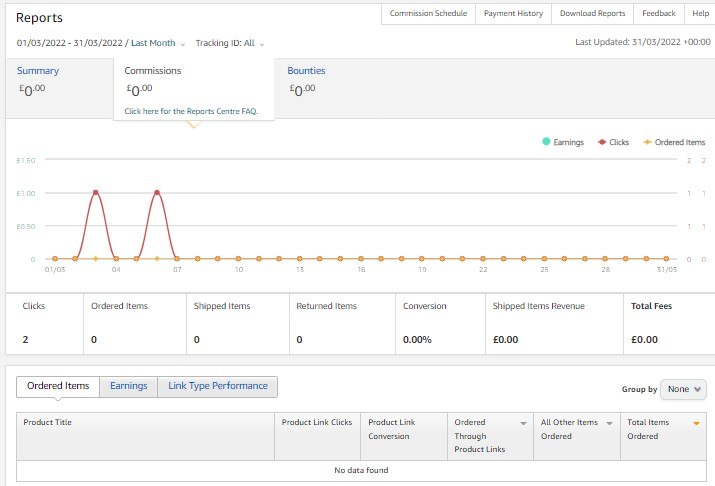Click the second red clicks peak point
Viewport: 715px width, 486px height.
(157, 193)
